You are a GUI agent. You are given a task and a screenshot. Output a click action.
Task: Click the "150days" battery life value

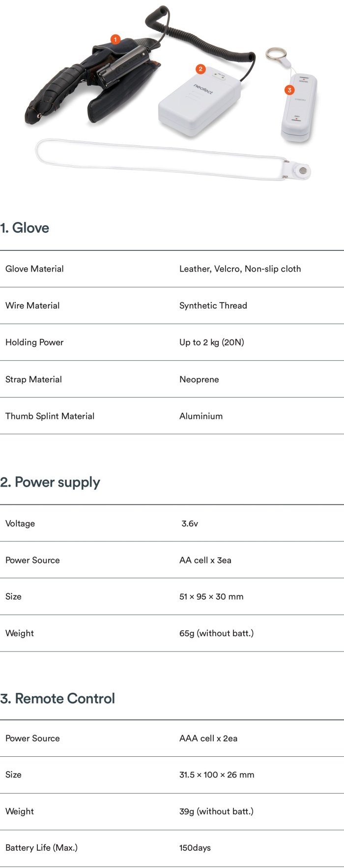pyautogui.click(x=195, y=848)
